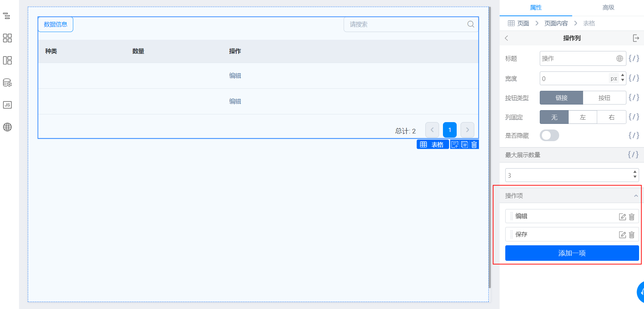The image size is (644, 309).
Task: Bind variable for 按钮类型
Action: 634,97
